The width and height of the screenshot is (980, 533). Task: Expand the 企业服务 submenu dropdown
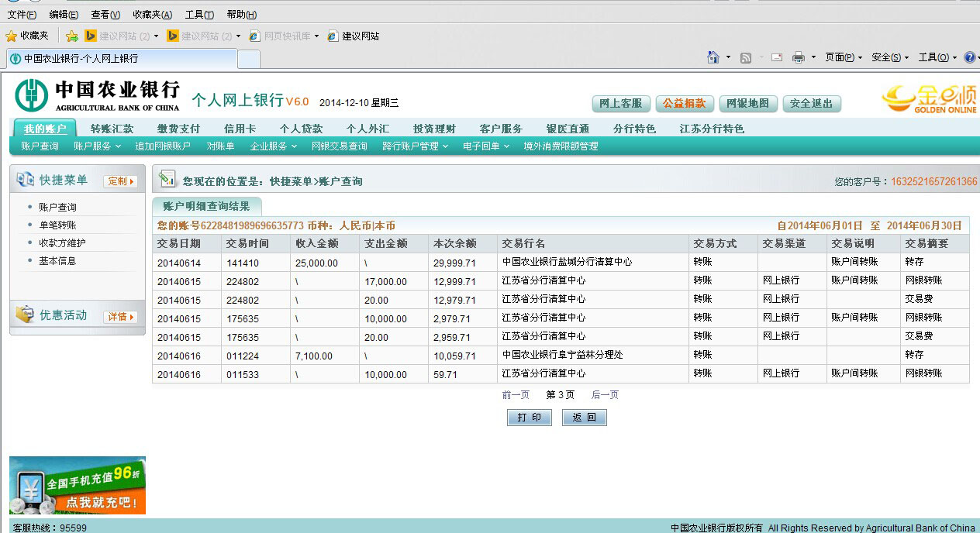point(273,146)
